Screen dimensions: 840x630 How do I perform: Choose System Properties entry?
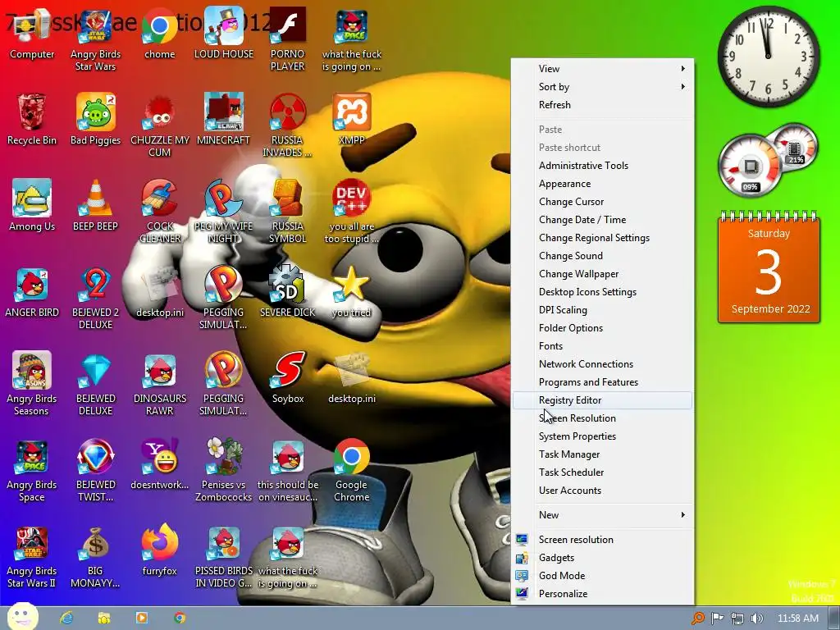click(x=603, y=436)
